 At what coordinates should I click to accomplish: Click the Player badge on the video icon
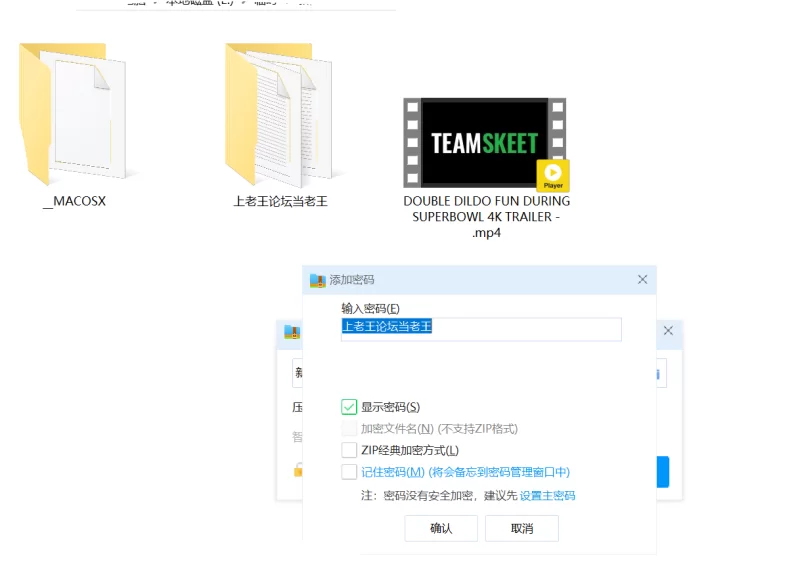[553, 176]
